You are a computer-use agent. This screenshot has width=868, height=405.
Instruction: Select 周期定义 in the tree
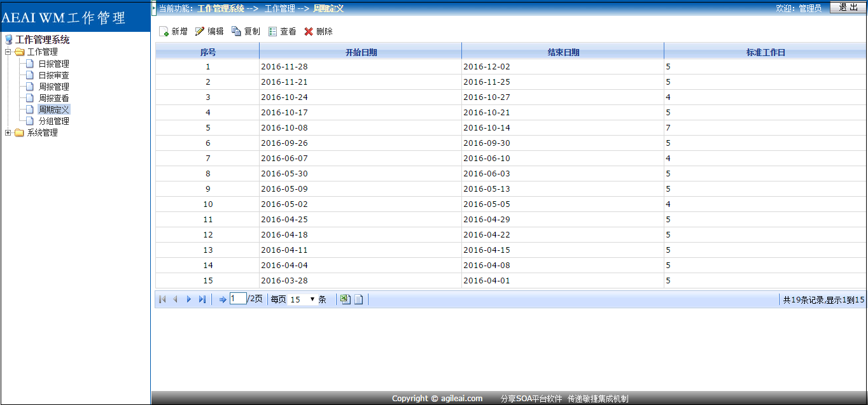[x=54, y=110]
